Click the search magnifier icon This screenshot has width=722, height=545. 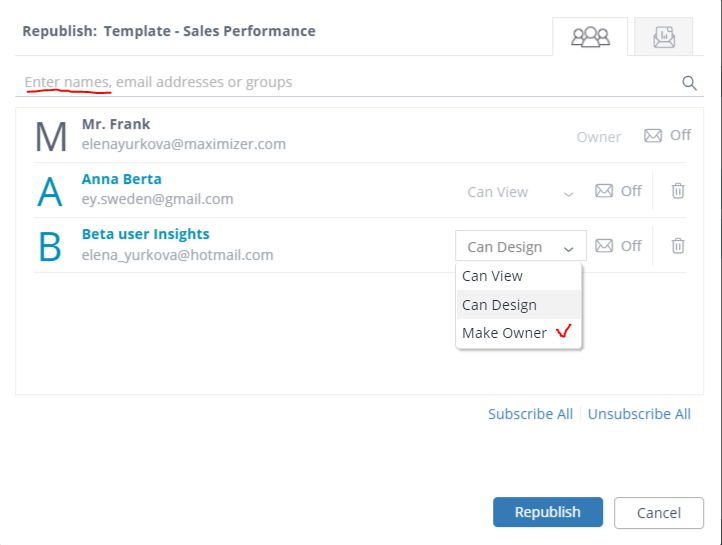pyautogui.click(x=689, y=83)
